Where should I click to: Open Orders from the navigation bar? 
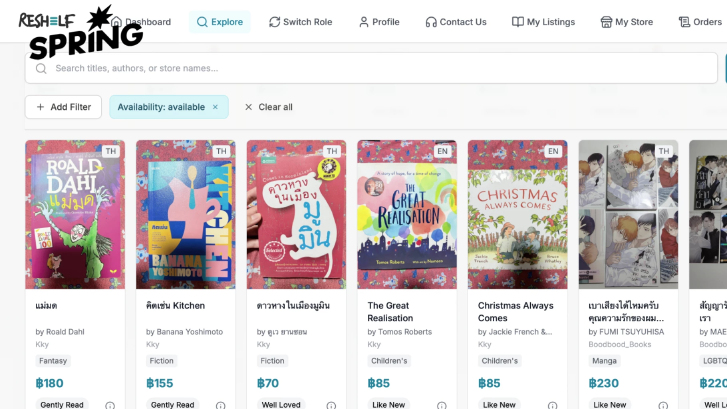tap(699, 22)
